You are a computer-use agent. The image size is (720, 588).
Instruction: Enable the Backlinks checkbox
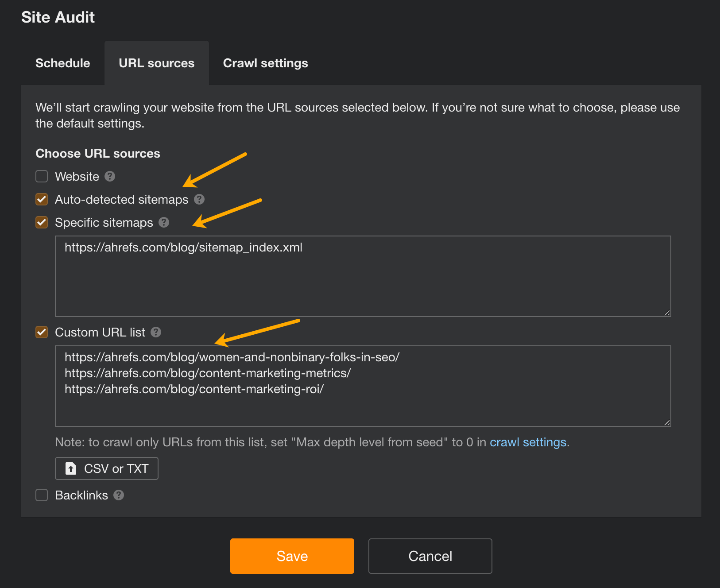(x=41, y=495)
